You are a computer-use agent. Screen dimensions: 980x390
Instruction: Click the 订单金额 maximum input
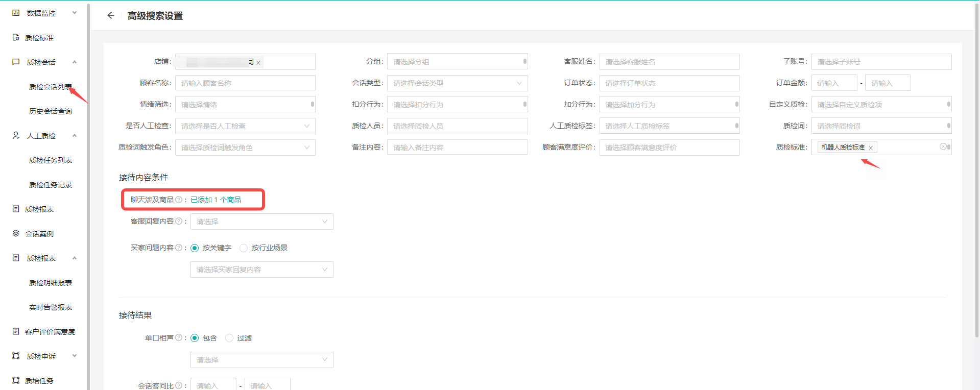[888, 83]
